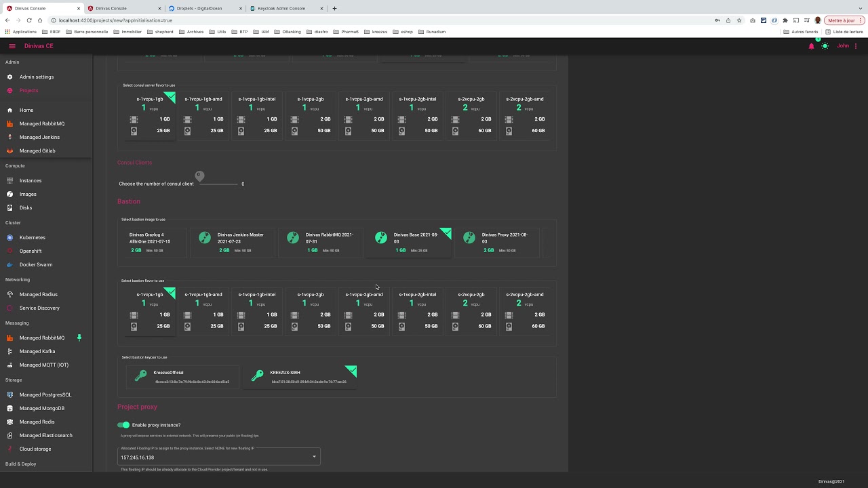The width and height of the screenshot is (868, 488).
Task: Click the Managed Redis icon
Action: click(x=10, y=422)
